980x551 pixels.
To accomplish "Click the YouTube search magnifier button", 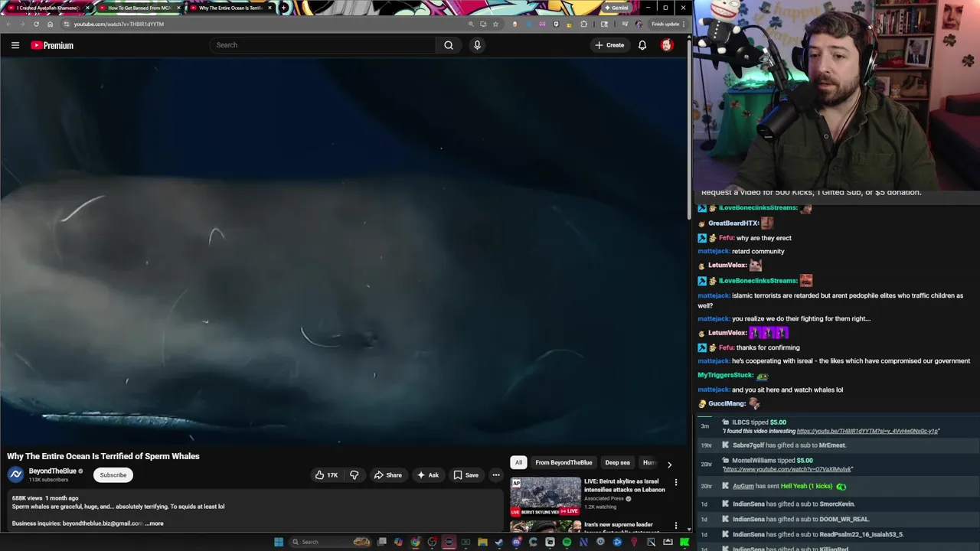I will point(449,45).
